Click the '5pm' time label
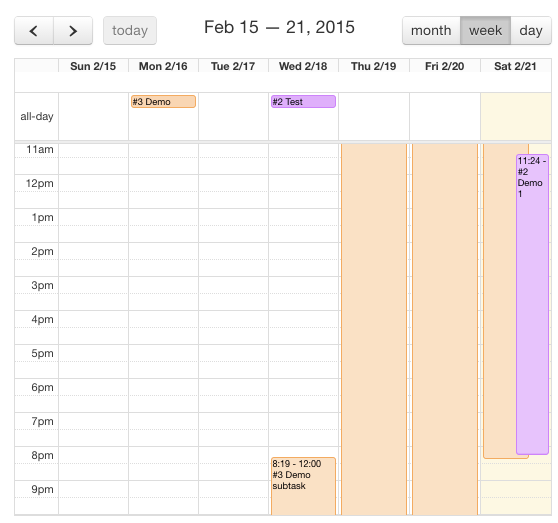Image resolution: width=558 pixels, height=523 pixels. coord(42,353)
